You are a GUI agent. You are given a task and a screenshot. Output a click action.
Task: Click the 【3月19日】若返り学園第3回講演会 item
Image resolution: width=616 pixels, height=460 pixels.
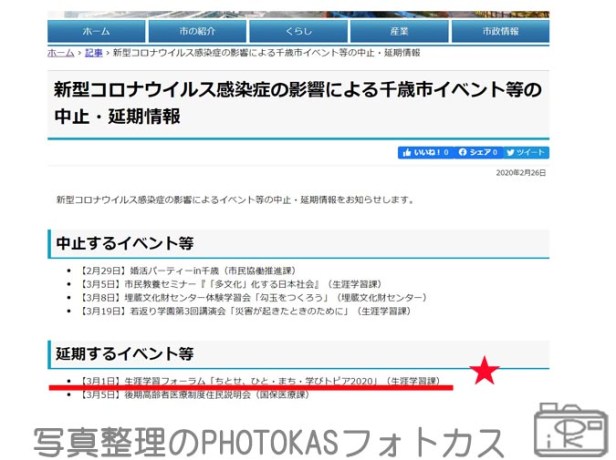[x=245, y=311]
